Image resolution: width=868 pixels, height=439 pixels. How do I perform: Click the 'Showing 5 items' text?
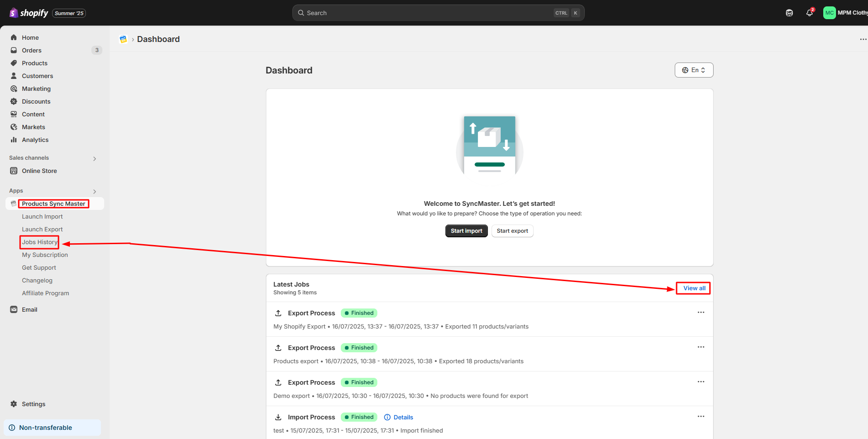pos(295,293)
